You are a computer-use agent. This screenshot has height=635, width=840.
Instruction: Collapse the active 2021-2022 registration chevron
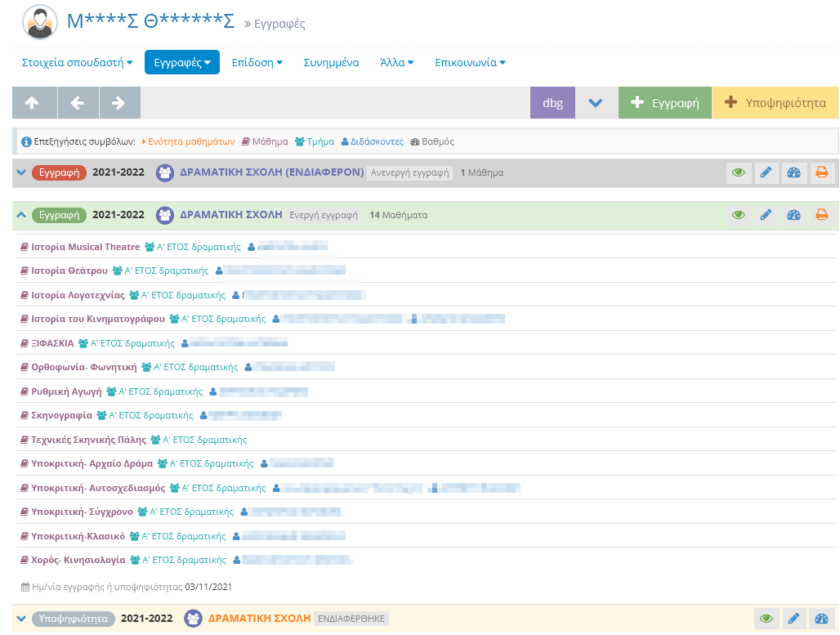coord(21,215)
